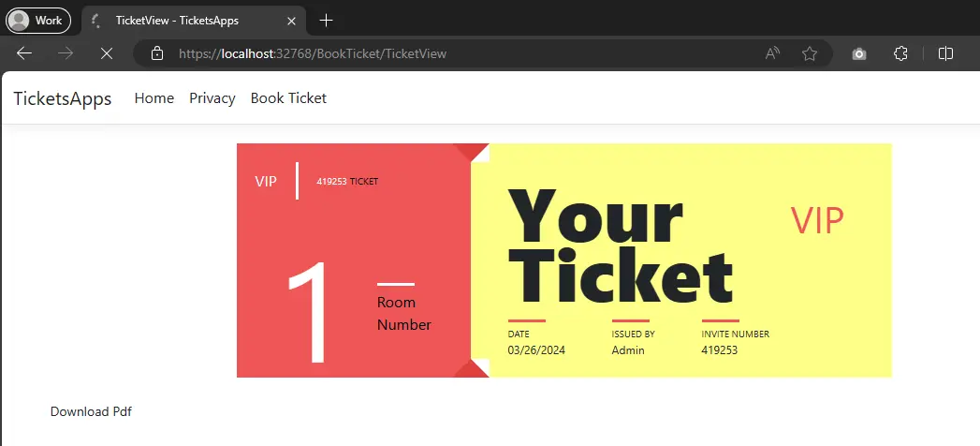
Task: Click the white VIP label on red stub
Action: (266, 182)
